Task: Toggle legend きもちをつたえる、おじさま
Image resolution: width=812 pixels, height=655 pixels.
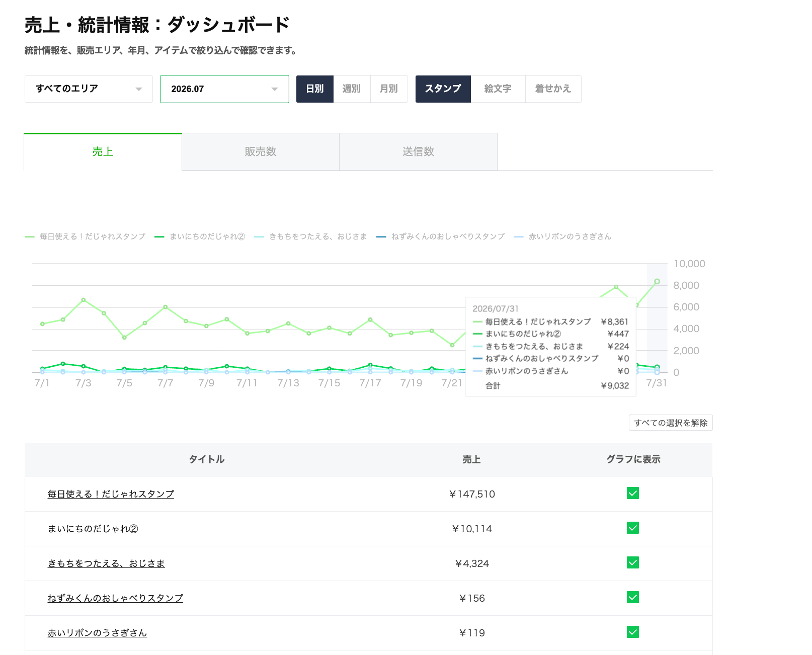Action: (x=310, y=236)
